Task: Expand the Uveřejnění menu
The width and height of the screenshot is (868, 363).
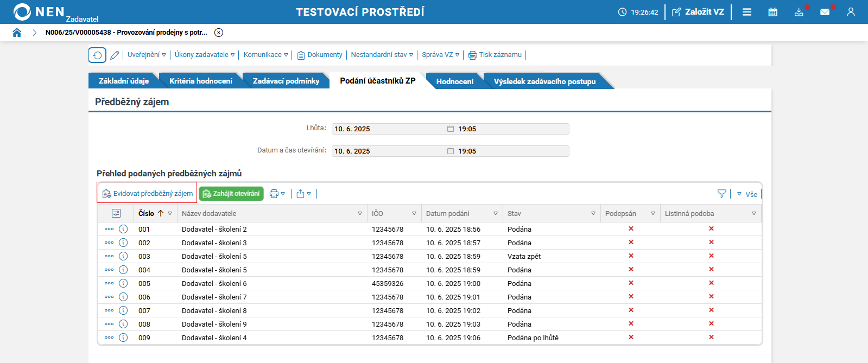Action: (147, 55)
